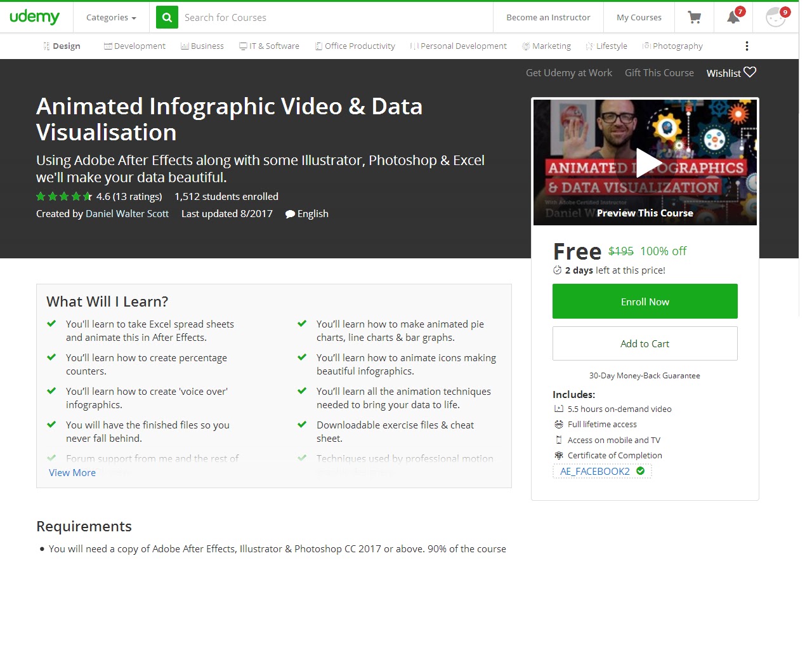This screenshot has height=650, width=812.
Task: Click Add to Cart button
Action: coord(645,343)
